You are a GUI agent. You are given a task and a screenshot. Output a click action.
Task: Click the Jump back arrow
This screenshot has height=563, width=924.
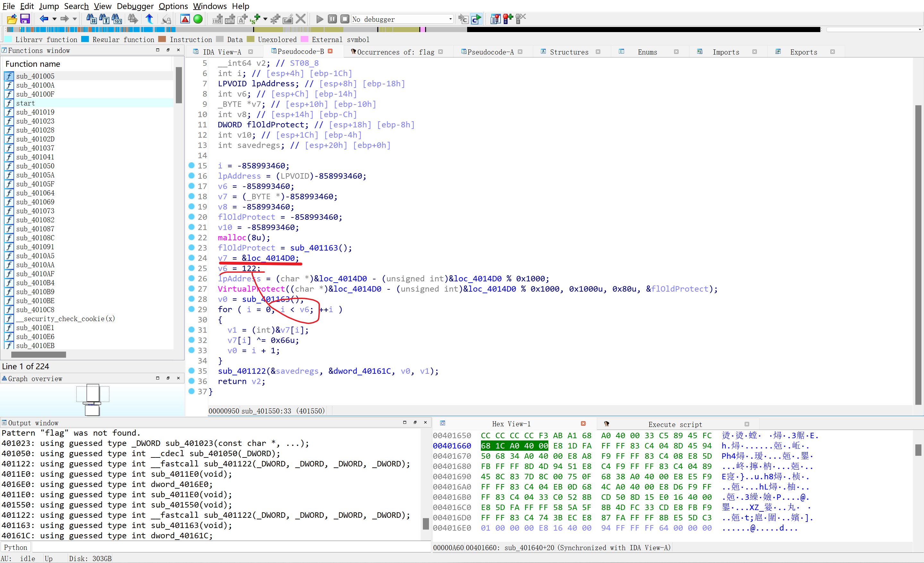[44, 19]
